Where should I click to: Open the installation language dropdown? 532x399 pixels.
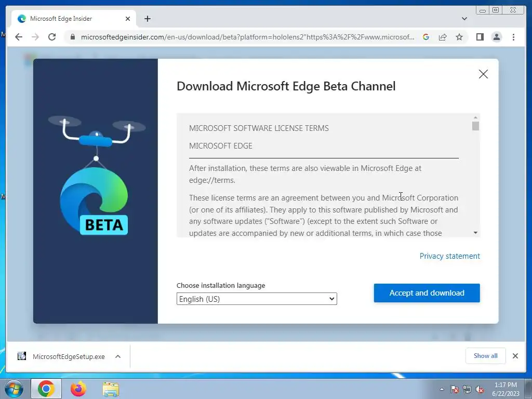[257, 299]
